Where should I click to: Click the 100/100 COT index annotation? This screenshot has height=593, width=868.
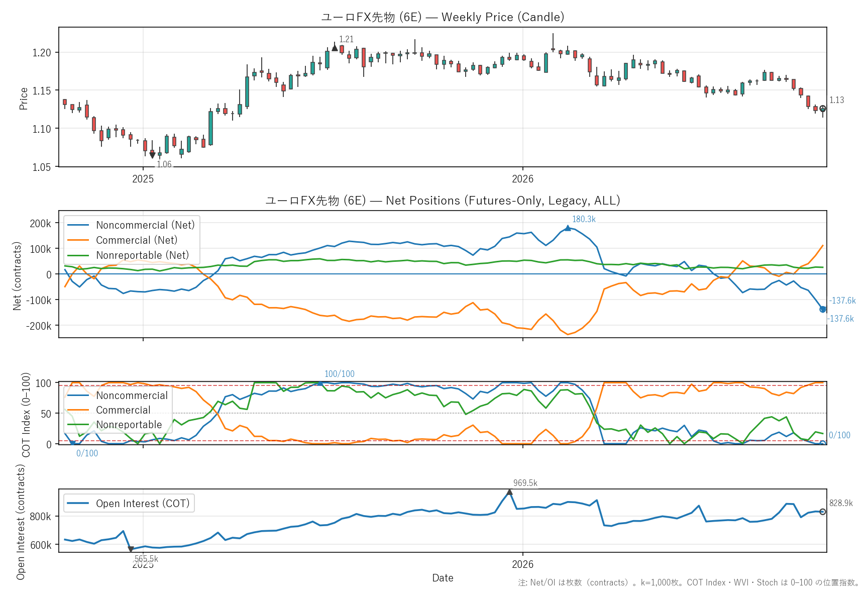point(340,374)
